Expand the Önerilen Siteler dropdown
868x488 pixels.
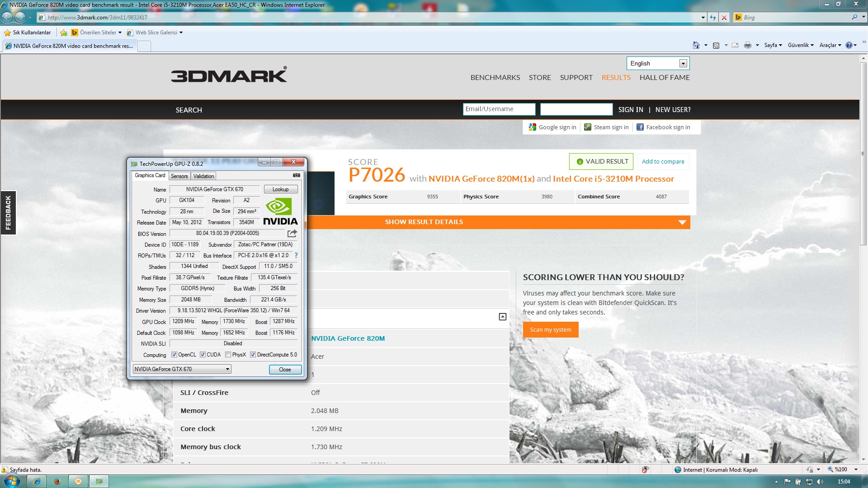coord(120,33)
